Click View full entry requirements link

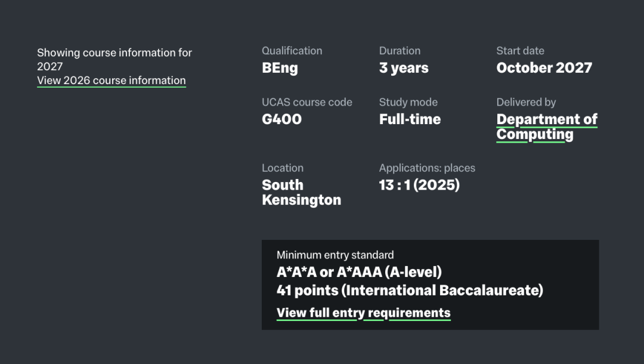[x=363, y=313]
